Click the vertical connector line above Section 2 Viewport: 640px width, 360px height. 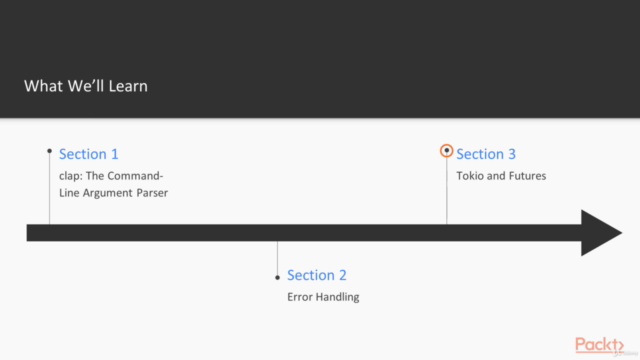click(x=278, y=258)
